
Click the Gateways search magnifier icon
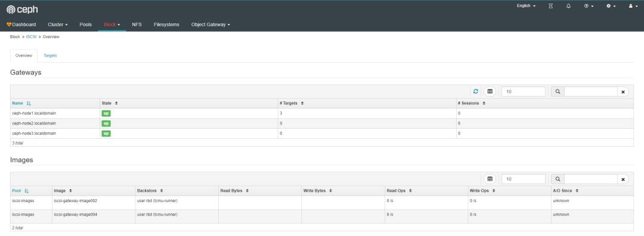[x=558, y=92]
